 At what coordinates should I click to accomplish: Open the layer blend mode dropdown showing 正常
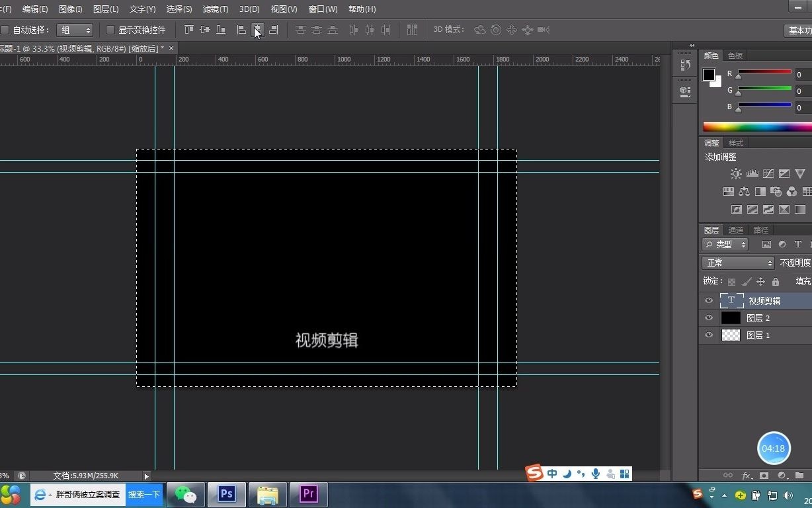tap(737, 263)
